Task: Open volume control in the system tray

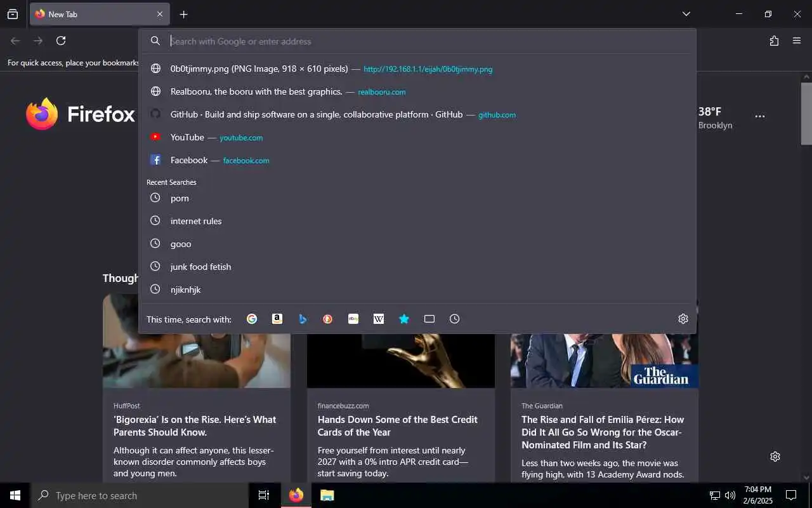Action: pyautogui.click(x=730, y=495)
